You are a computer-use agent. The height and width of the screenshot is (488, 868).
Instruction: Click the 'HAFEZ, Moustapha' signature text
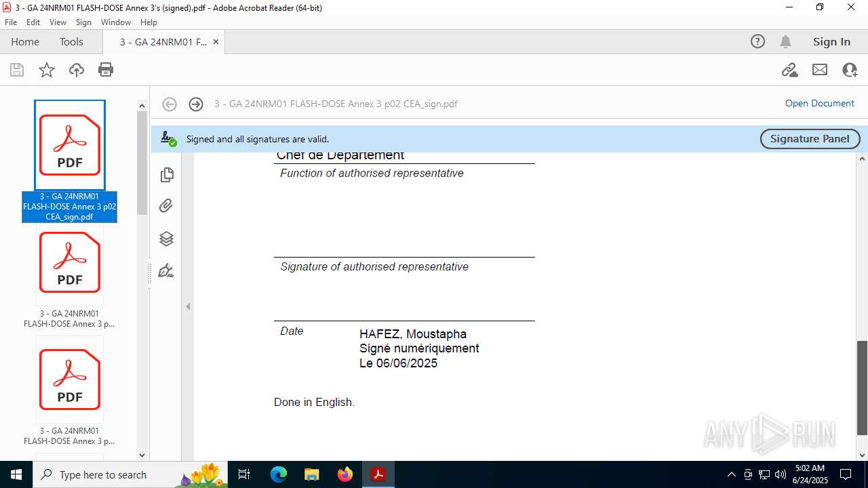[413, 334]
